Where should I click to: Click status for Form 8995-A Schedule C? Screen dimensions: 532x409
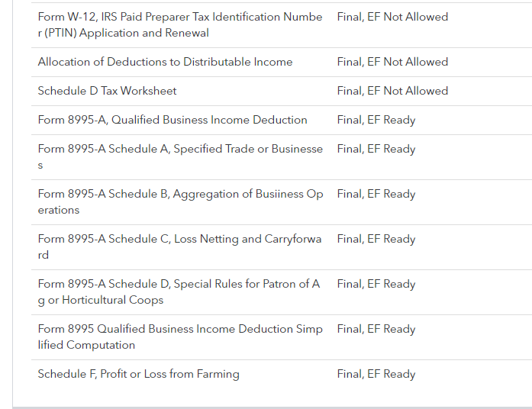[376, 239]
